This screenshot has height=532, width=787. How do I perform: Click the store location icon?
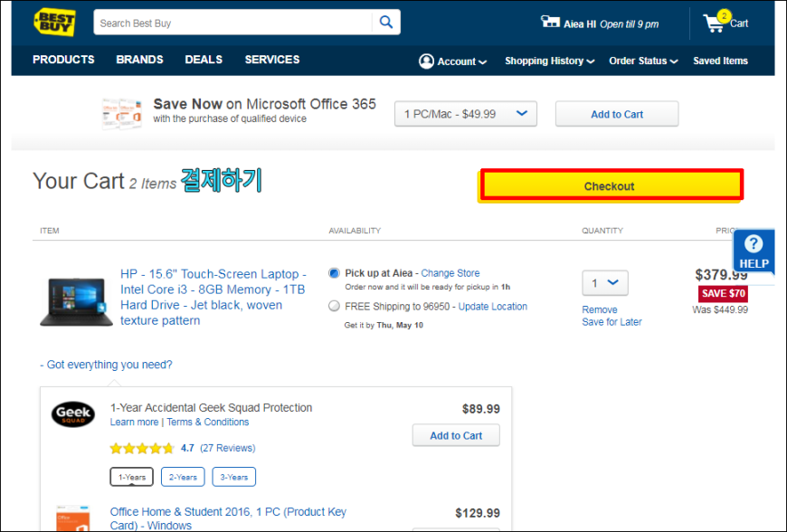coord(550,22)
